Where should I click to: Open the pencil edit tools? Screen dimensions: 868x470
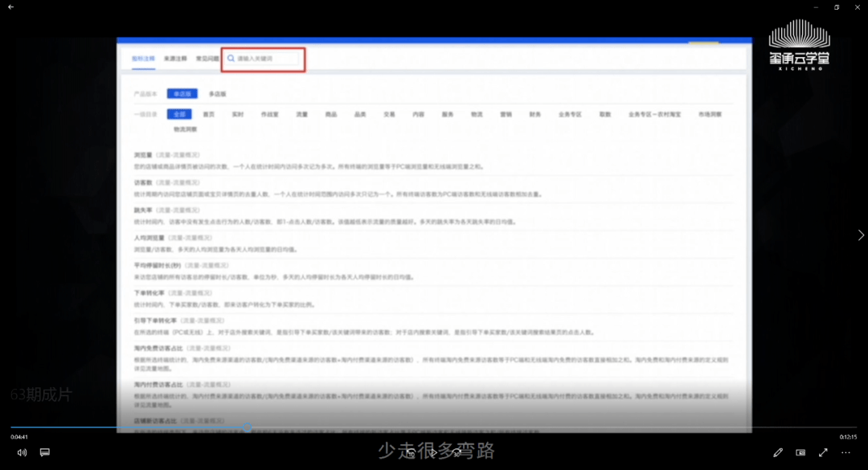778,452
